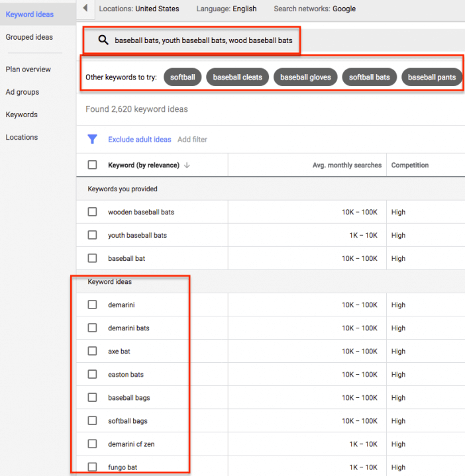This screenshot has width=465, height=476.
Task: Check the baseball bags keyword box
Action: coord(92,397)
